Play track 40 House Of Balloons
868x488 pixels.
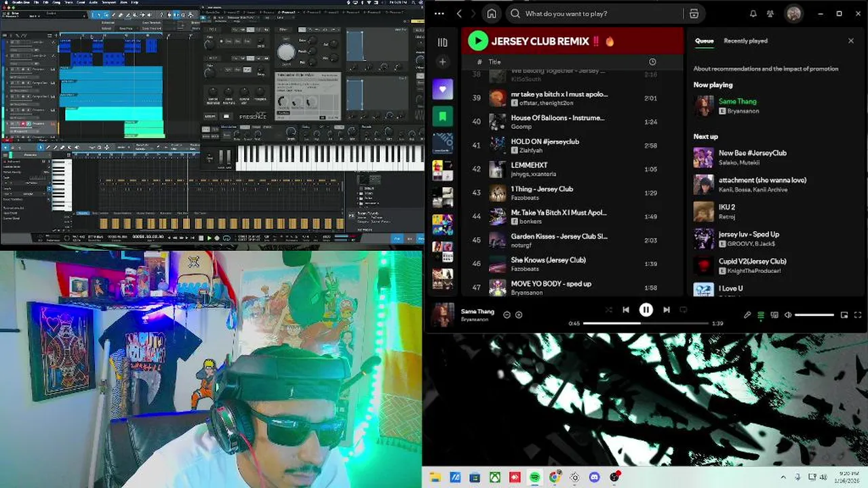click(x=572, y=121)
